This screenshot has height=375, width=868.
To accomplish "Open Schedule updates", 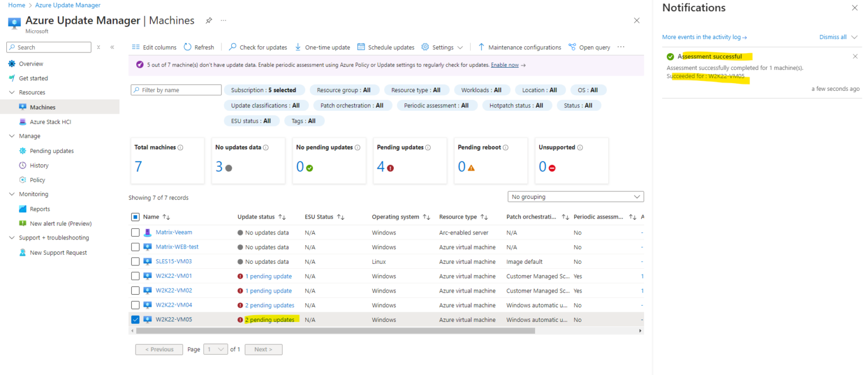I will 385,47.
